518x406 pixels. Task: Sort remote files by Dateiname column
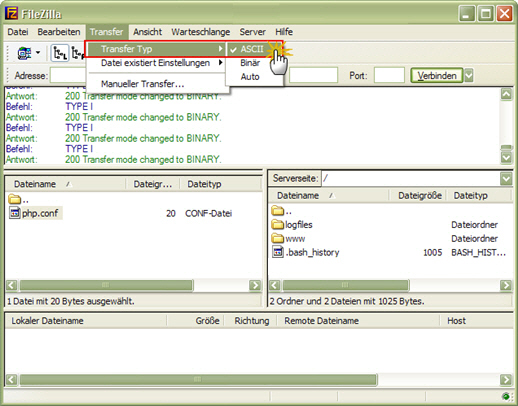pos(329,195)
